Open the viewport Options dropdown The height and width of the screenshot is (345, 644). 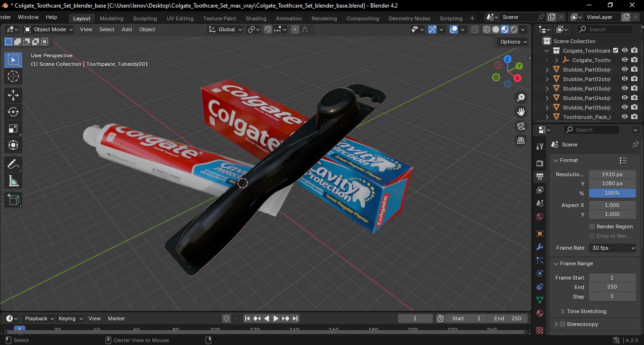pos(514,42)
